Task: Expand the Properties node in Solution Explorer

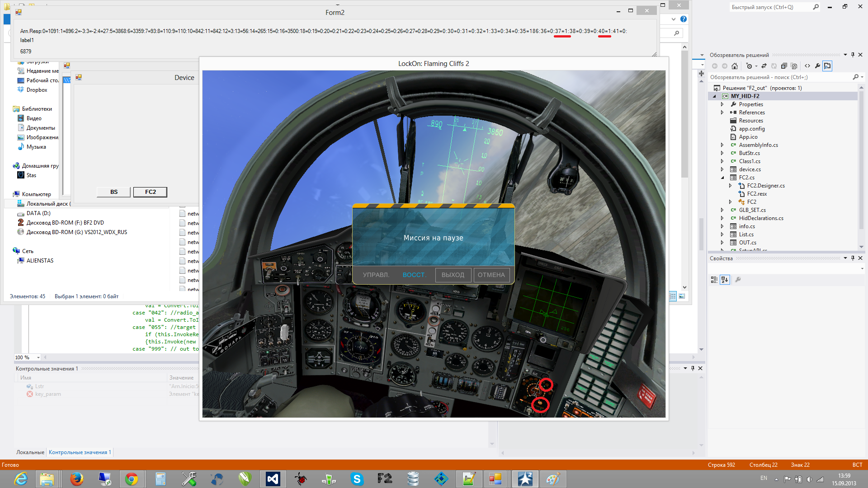Action: (722, 104)
